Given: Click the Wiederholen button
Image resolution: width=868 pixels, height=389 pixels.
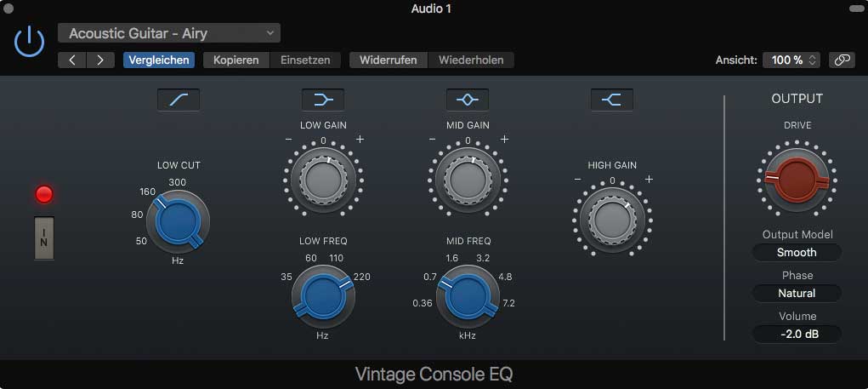Looking at the screenshot, I should pos(471,60).
